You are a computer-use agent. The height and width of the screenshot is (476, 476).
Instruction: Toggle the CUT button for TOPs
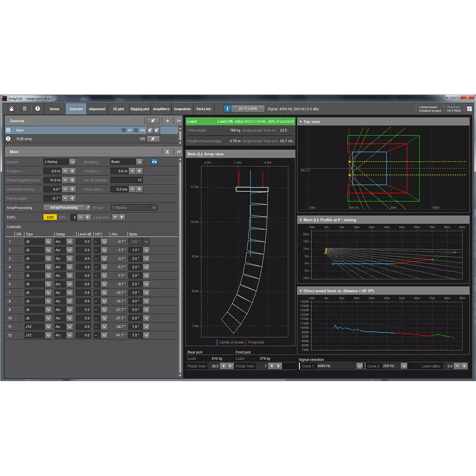pos(50,217)
